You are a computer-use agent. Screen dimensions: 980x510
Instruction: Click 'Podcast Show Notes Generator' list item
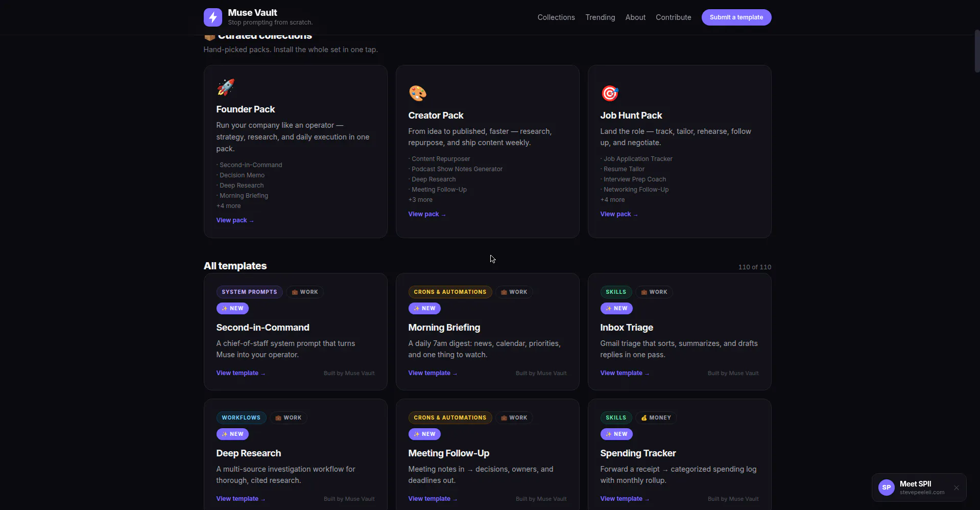(x=457, y=169)
